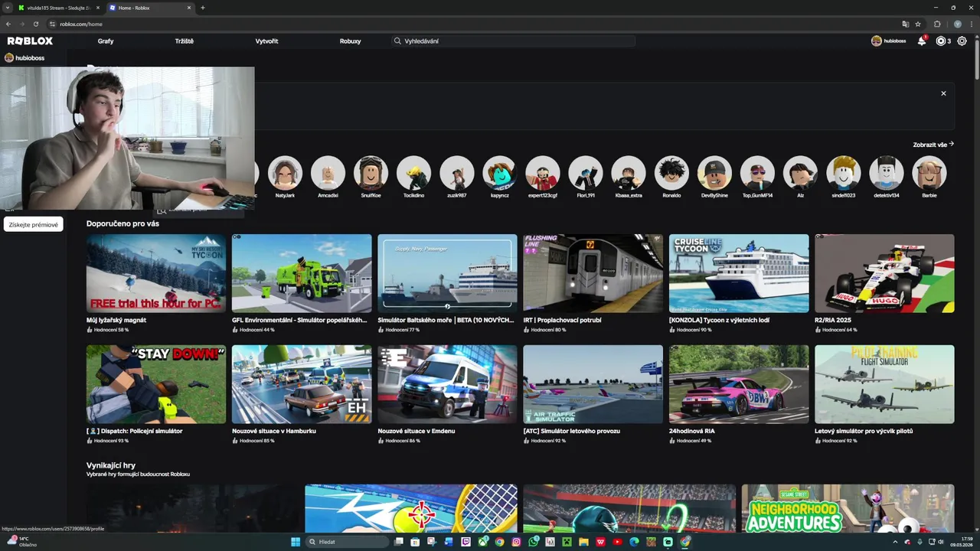Open the Tržiště menu

click(185, 41)
